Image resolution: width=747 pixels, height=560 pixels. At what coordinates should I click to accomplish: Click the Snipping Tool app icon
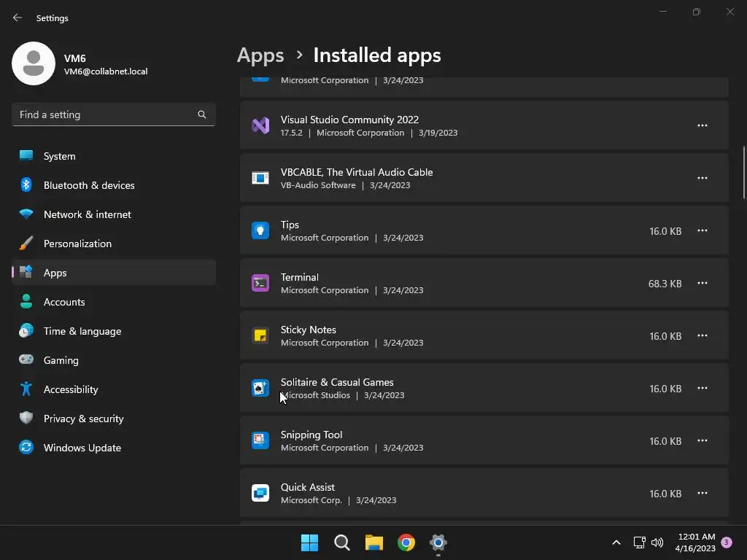[260, 440]
